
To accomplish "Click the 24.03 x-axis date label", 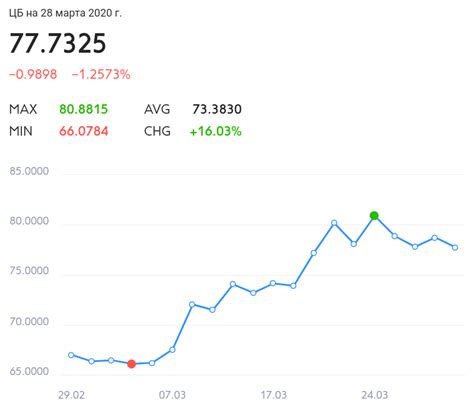I will [x=375, y=395].
